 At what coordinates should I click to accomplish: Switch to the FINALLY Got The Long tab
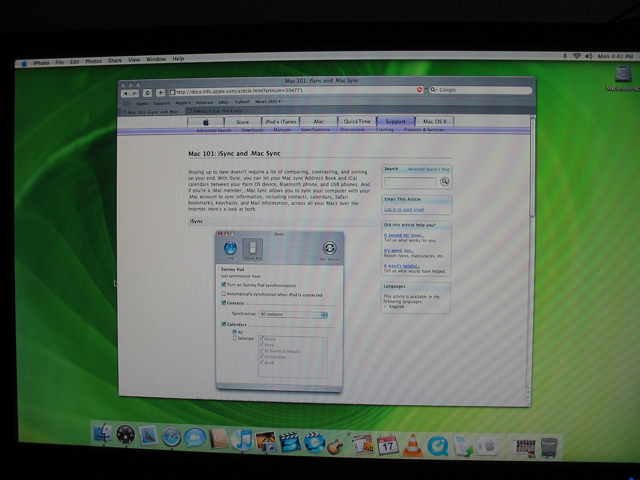click(218, 111)
